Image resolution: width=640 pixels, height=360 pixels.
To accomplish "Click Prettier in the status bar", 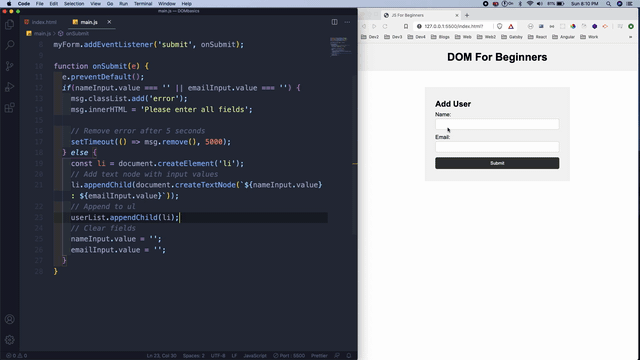I will pos(319,356).
